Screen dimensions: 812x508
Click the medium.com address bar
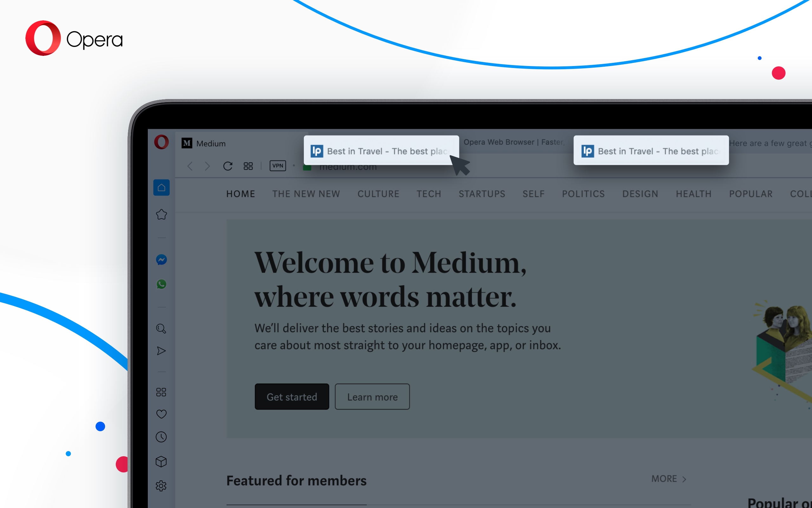(x=348, y=167)
